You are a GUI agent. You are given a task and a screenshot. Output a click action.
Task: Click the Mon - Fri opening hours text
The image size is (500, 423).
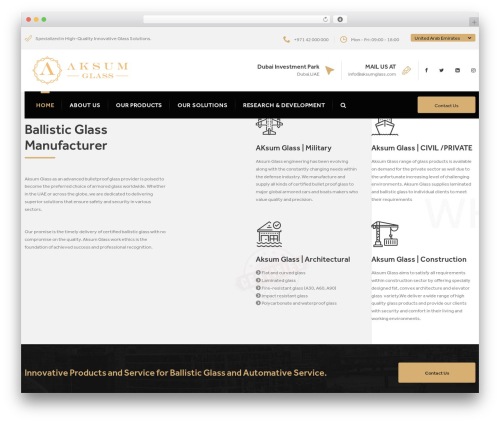(375, 39)
